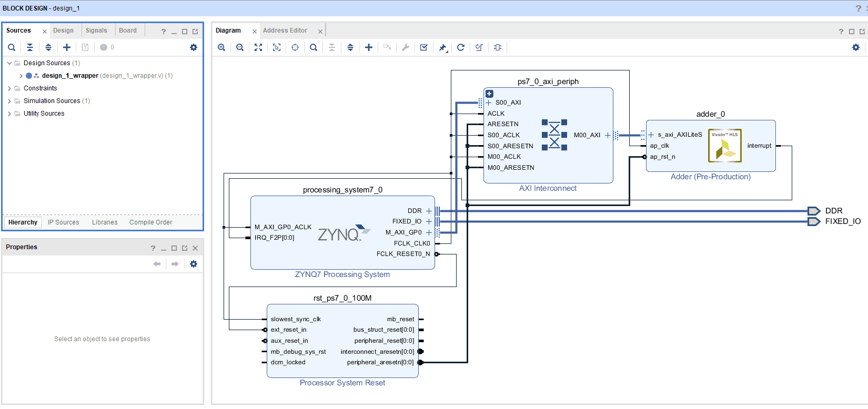This screenshot has width=868, height=409.
Task: Expand DDR interface on processing_system7_0
Action: tap(429, 211)
